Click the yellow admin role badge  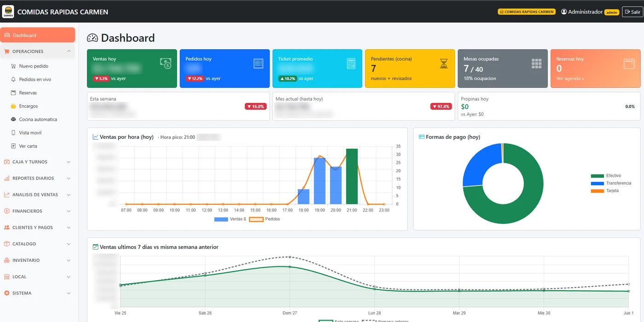click(x=612, y=12)
